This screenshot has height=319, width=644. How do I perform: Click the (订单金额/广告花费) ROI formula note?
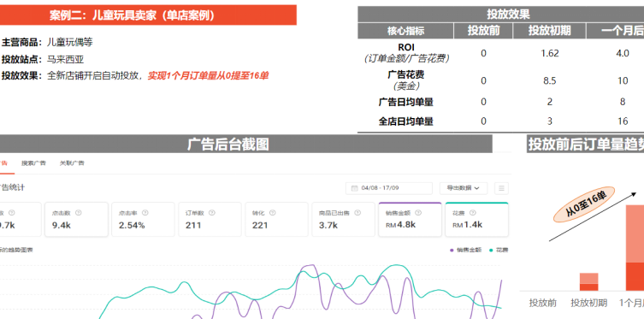coord(405,59)
